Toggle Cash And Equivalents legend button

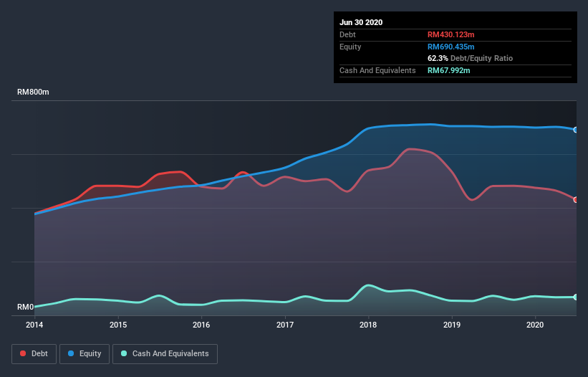(165, 354)
